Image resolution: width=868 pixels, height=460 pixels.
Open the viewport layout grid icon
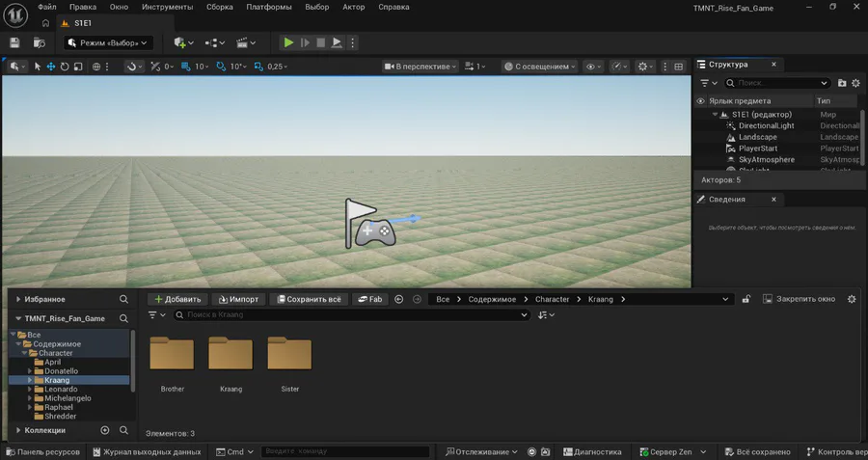(679, 67)
